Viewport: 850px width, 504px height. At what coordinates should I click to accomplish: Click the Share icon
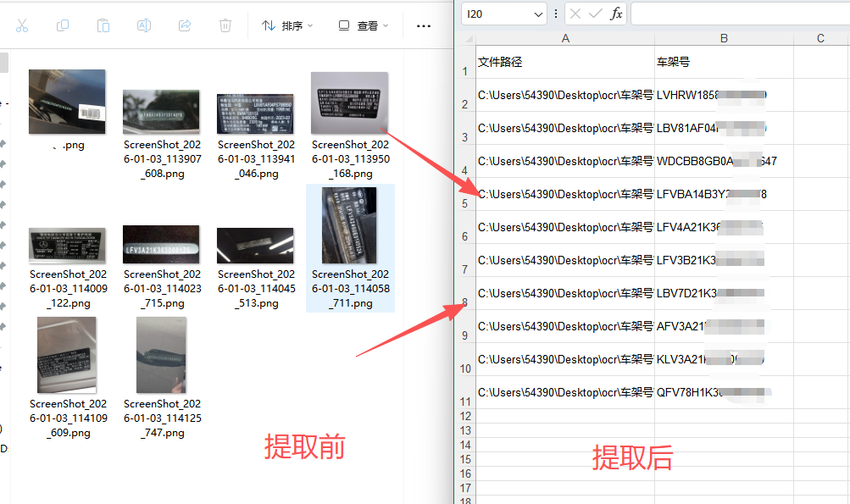(184, 25)
